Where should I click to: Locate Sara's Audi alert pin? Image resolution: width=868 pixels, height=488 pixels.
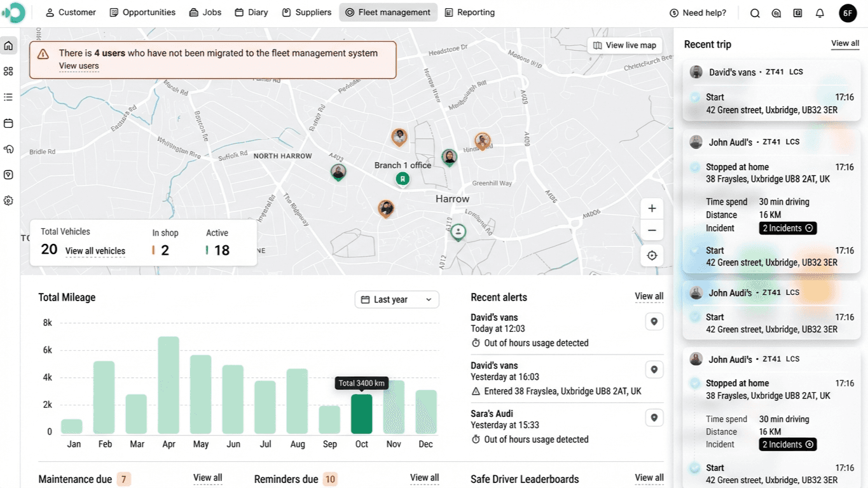(654, 418)
